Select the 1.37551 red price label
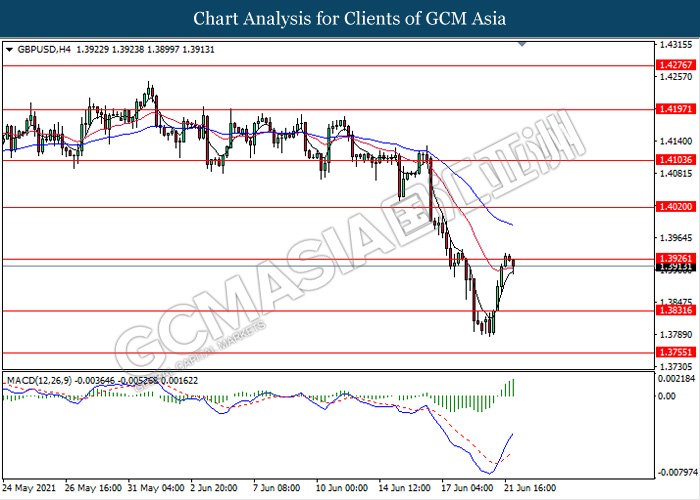 coord(676,352)
